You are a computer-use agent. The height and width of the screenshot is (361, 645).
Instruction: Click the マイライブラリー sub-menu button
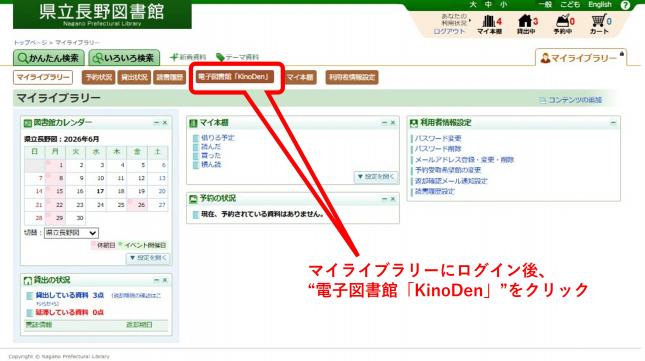(x=43, y=77)
